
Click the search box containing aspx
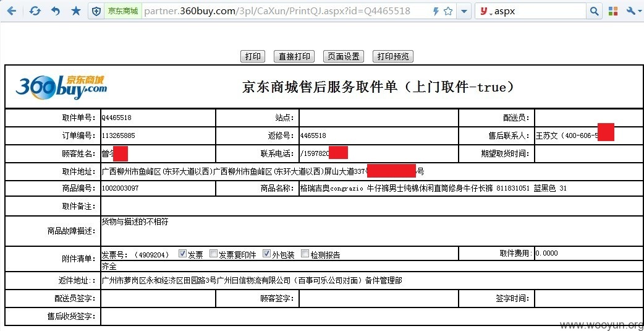pos(540,11)
